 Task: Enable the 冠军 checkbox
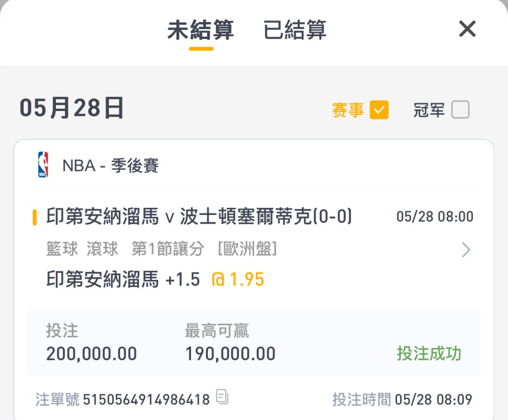point(460,110)
